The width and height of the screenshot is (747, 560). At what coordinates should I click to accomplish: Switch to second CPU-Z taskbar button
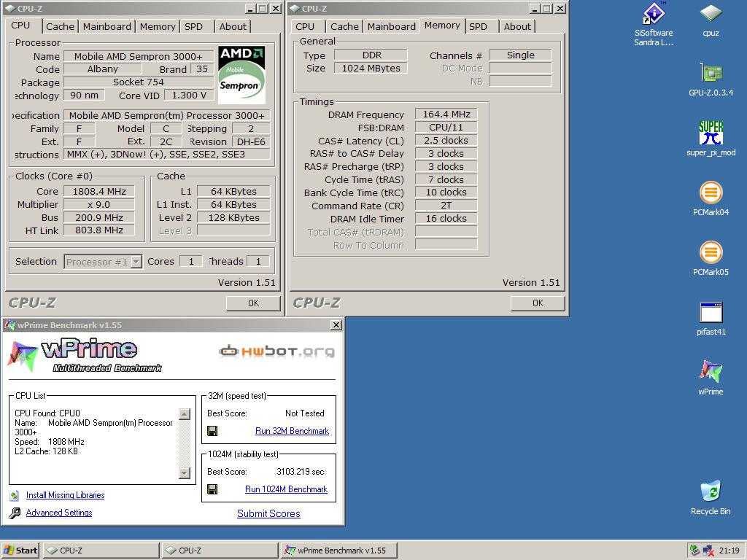point(220,550)
